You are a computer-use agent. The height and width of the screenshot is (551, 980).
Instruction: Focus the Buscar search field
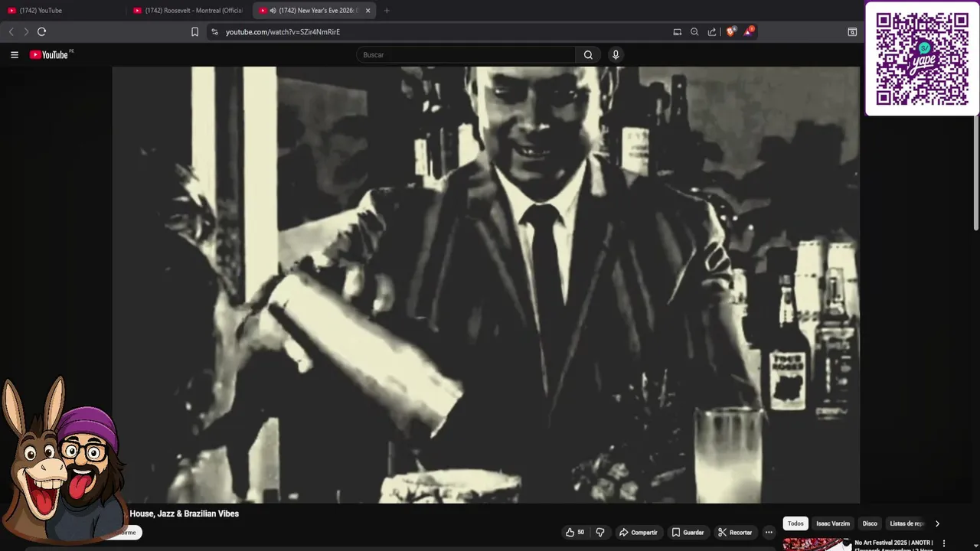pyautogui.click(x=466, y=55)
